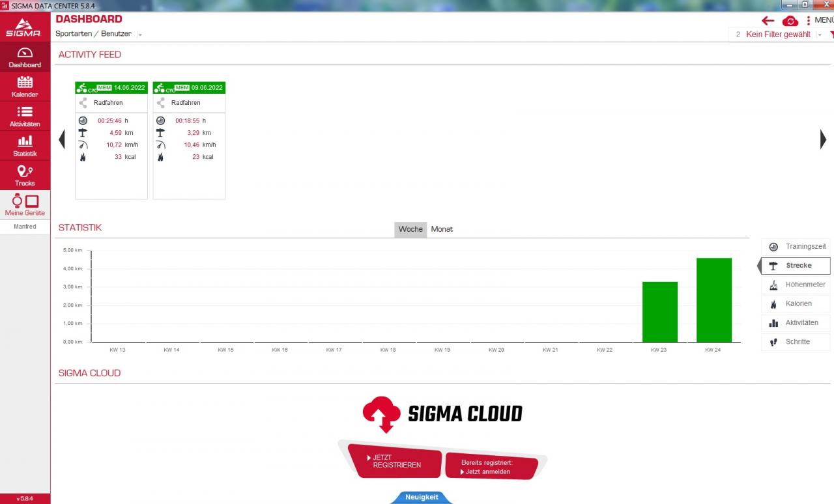This screenshot has height=504, width=834.
Task: Go to Statistik in sidebar
Action: 25,145
